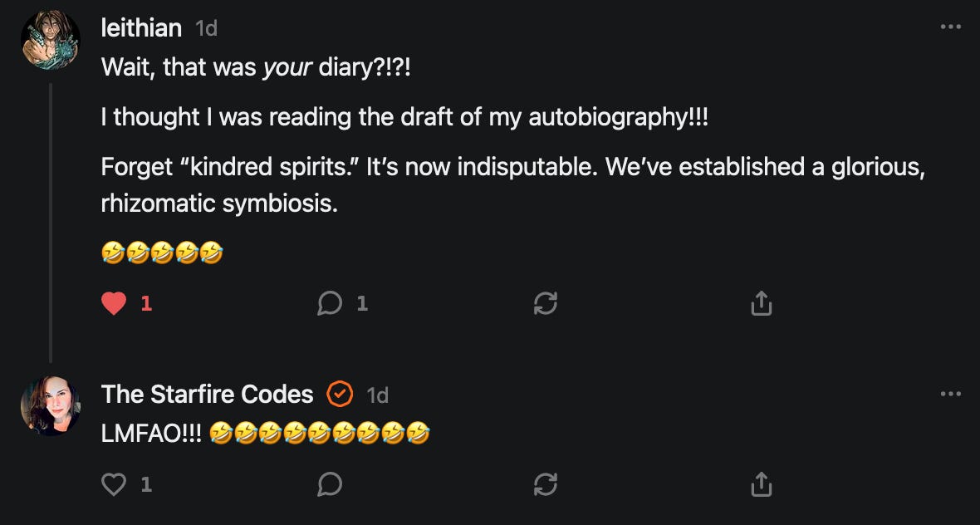The image size is (980, 525).
Task: Open more options for The Starfire Codes' reply
Action: 951,394
